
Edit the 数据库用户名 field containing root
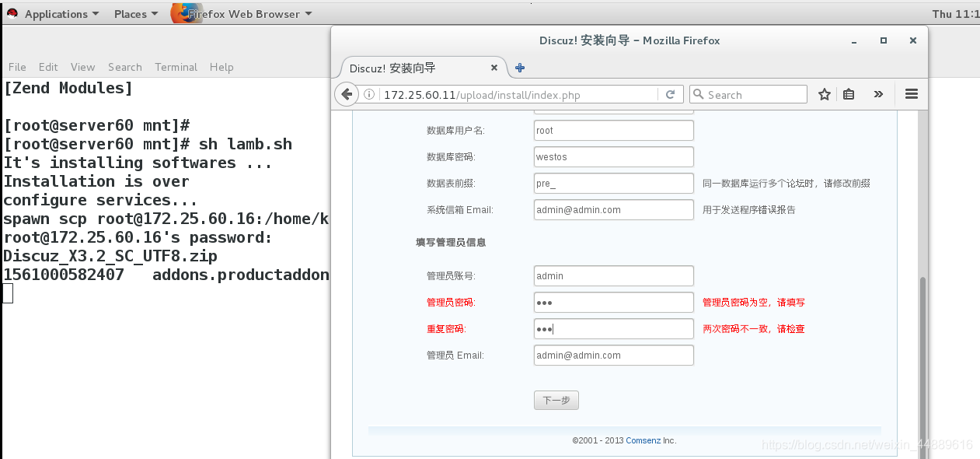tap(614, 131)
